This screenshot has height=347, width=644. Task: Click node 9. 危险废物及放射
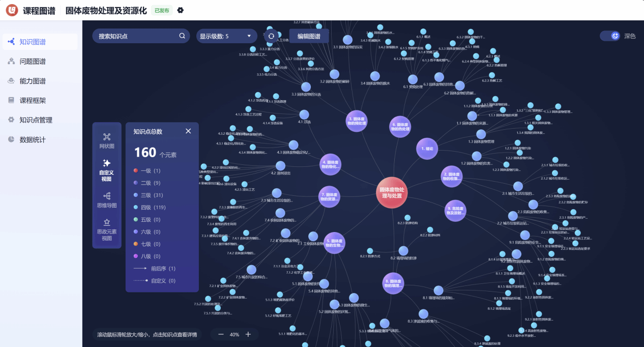pyautogui.click(x=455, y=211)
